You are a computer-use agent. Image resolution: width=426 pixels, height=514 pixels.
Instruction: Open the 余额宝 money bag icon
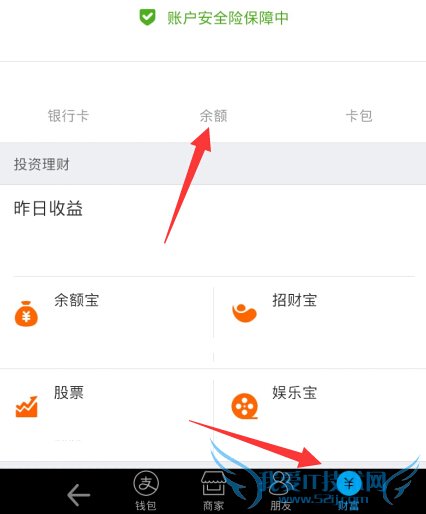(26, 314)
